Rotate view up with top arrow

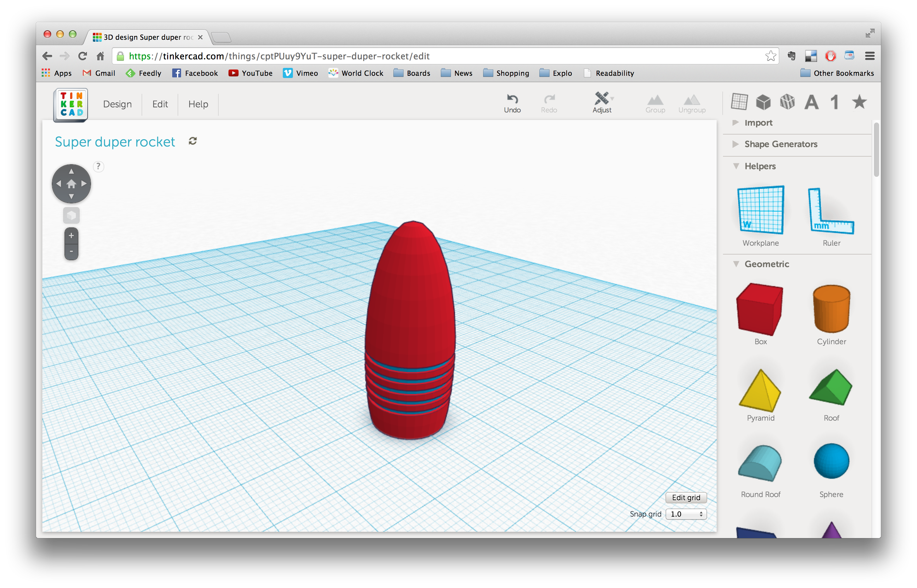point(71,171)
